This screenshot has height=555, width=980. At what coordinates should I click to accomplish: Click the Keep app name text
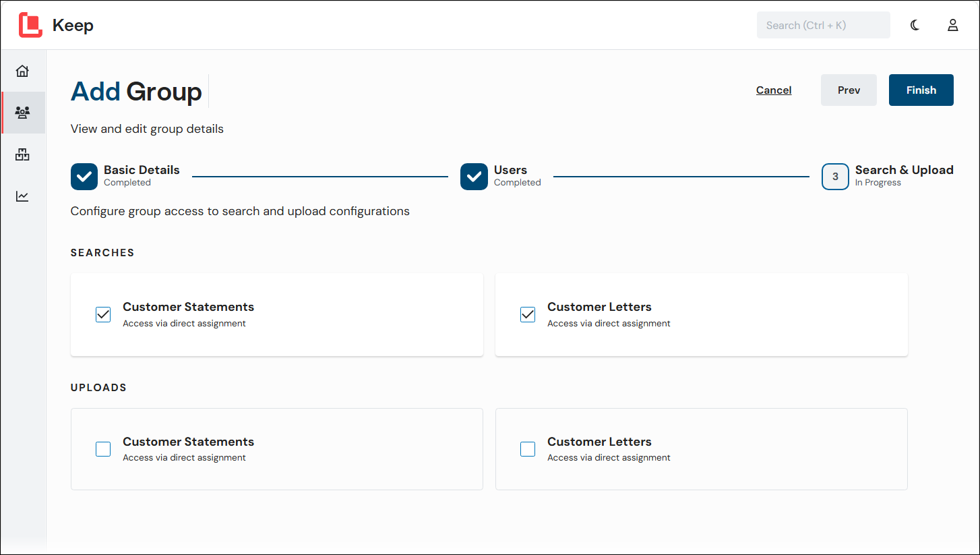point(73,26)
